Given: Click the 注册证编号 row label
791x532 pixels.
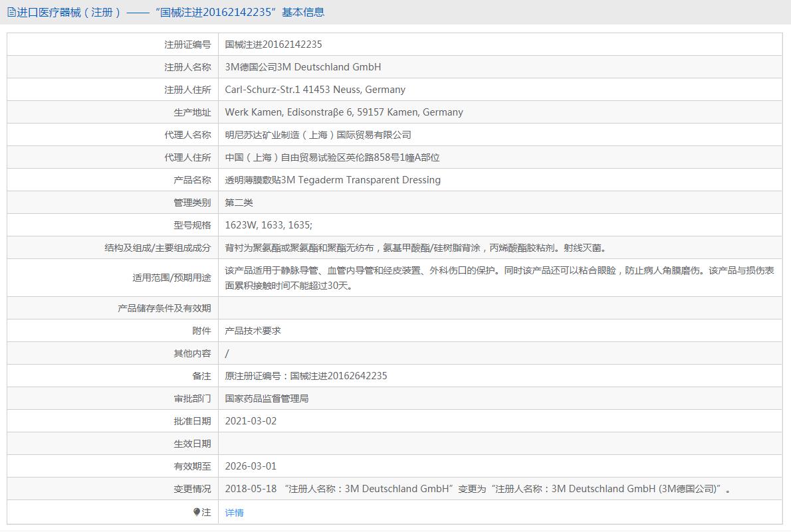Looking at the screenshot, I should [x=187, y=44].
